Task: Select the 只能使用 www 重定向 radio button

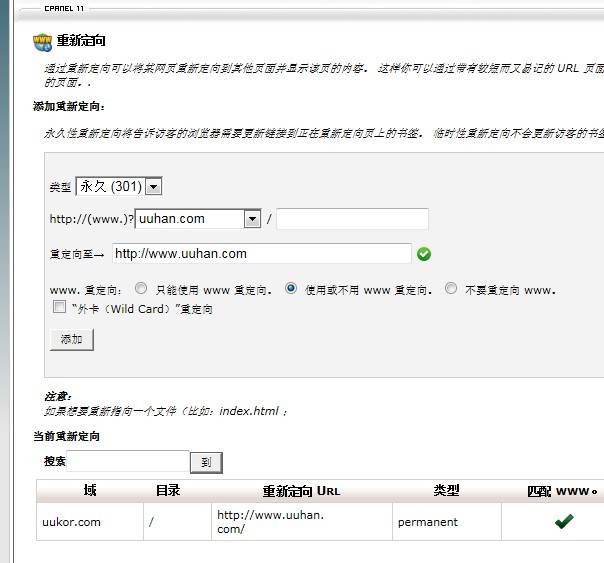Action: click(141, 288)
